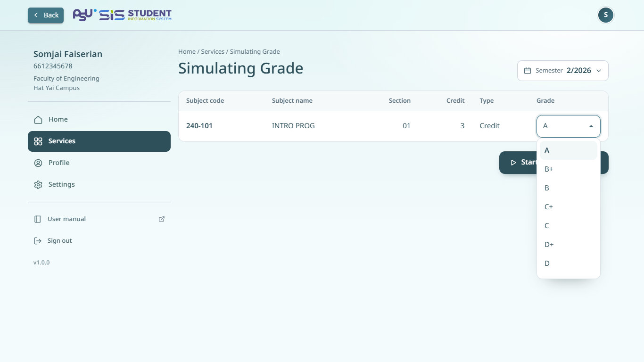Click the Subject code column header
Image resolution: width=644 pixels, height=362 pixels.
205,101
